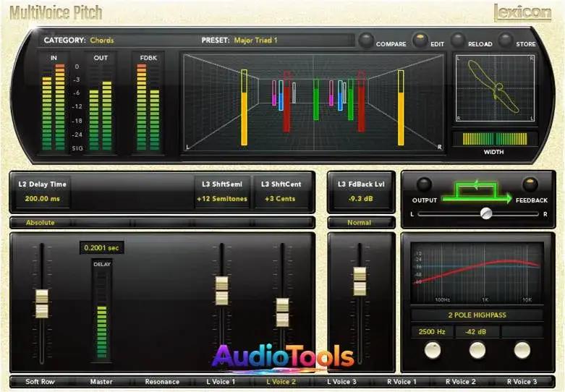Click the L3 ShftSemi fader handle
Screen dimensions: 565x392
coord(221,291)
